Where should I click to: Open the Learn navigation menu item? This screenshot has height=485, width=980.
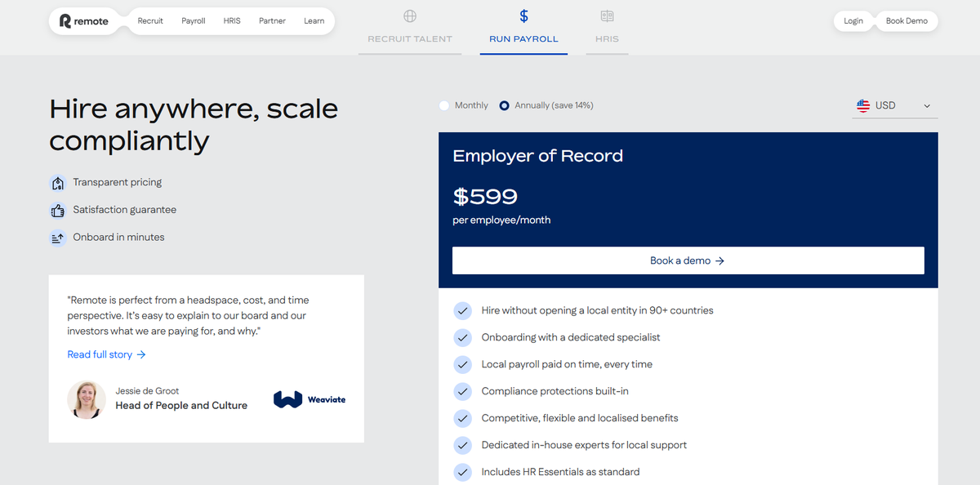pyautogui.click(x=314, y=21)
